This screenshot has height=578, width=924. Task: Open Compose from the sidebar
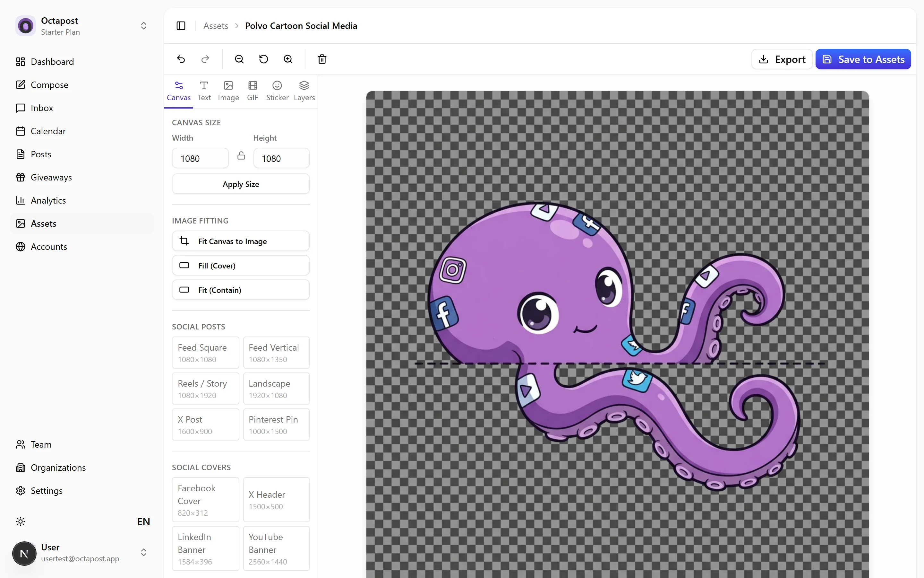pyautogui.click(x=82, y=85)
